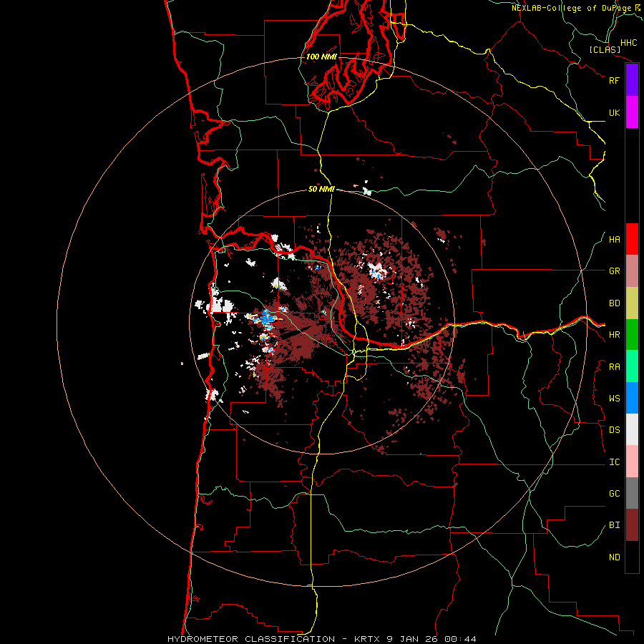Select the RA legend label

pyautogui.click(x=614, y=367)
